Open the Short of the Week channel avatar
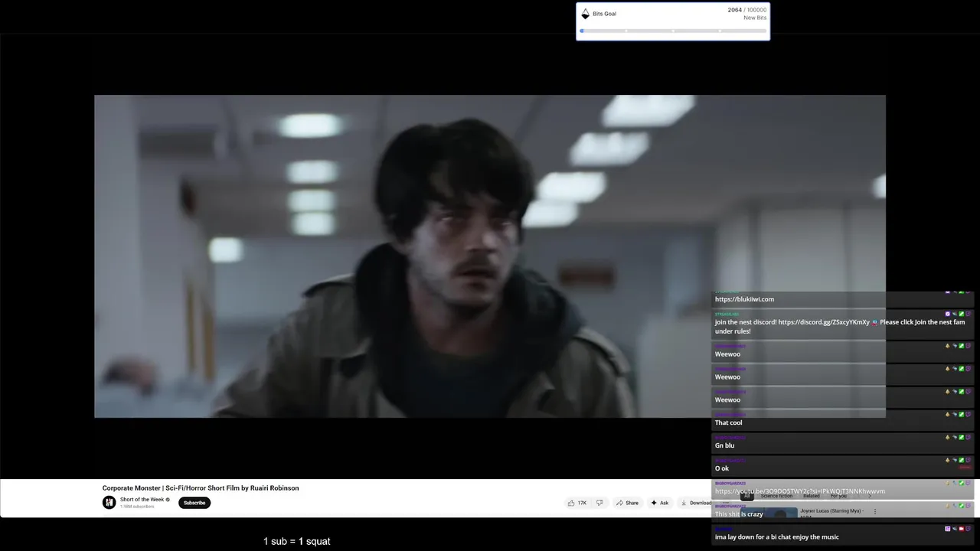Screen dimensions: 980x551 click(109, 502)
